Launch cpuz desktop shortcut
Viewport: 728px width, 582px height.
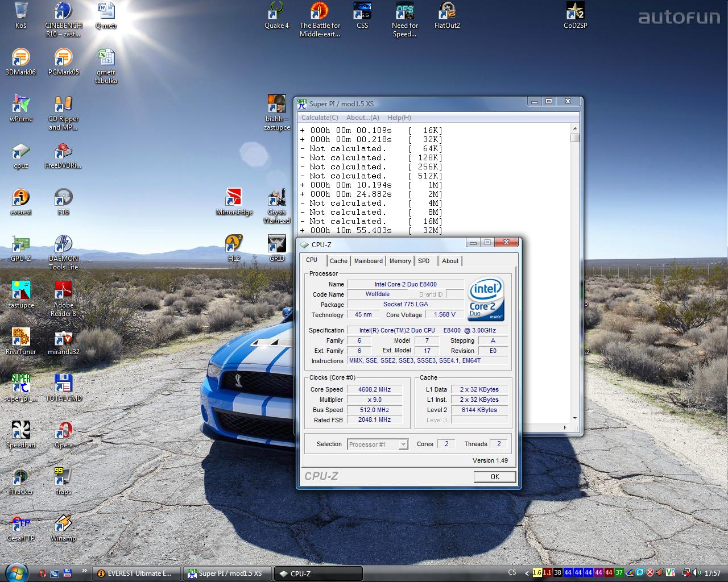click(21, 155)
